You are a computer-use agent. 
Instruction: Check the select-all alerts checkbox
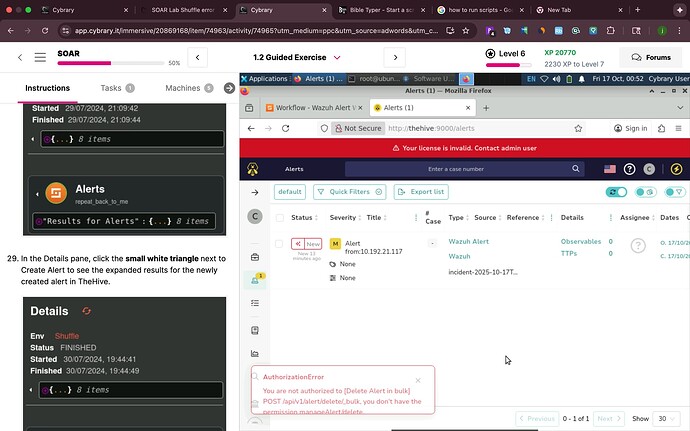(280, 217)
